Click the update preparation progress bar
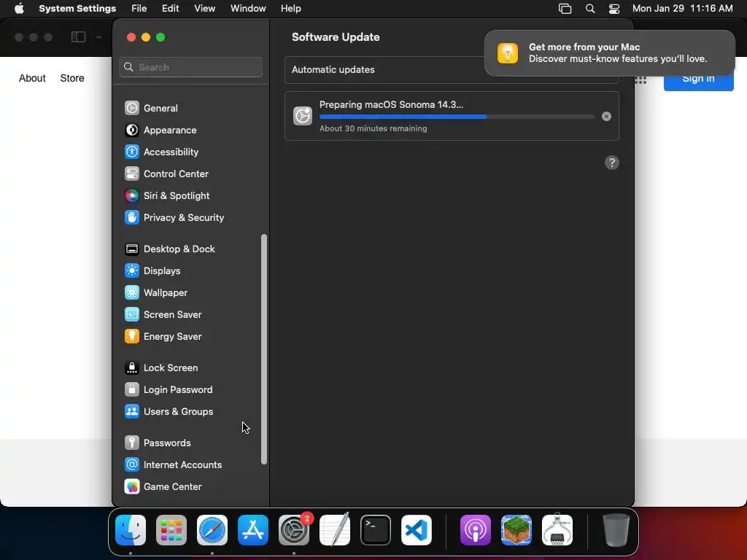This screenshot has height=560, width=747. coord(457,116)
